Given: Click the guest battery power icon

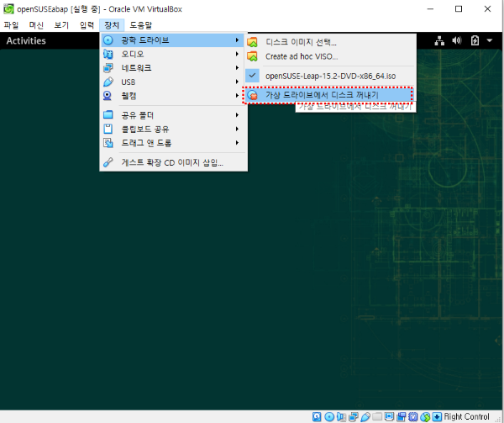Looking at the screenshot, I should pos(475,40).
